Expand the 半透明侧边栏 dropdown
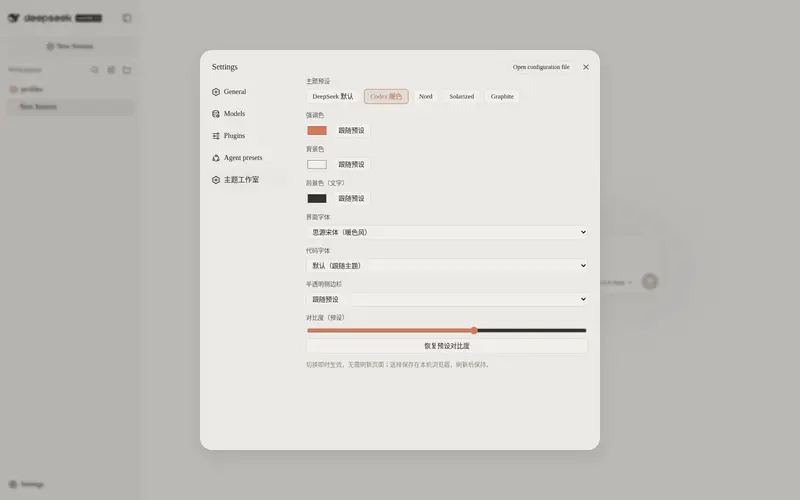Viewport: 800px width, 500px height. point(446,299)
